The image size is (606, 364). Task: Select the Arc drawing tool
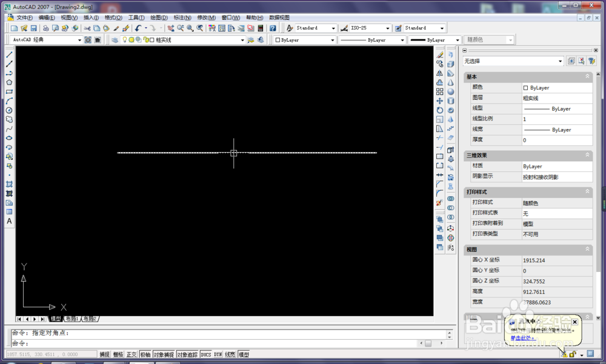point(9,101)
